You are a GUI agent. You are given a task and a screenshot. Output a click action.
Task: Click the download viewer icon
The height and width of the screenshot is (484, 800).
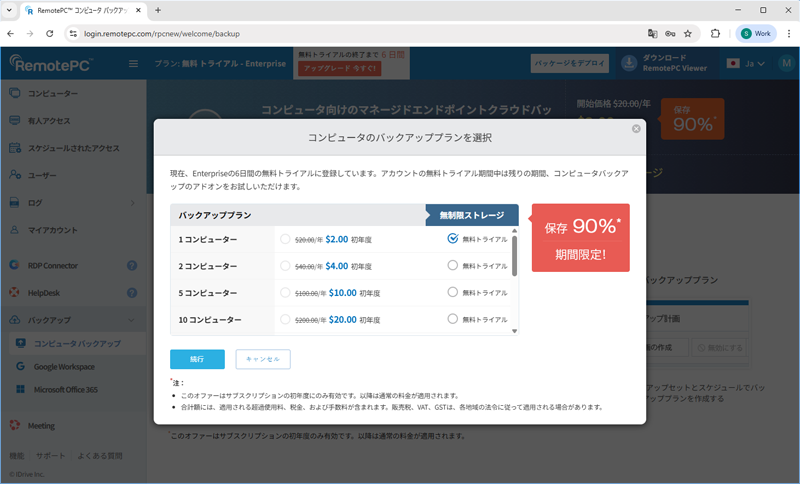click(x=629, y=63)
